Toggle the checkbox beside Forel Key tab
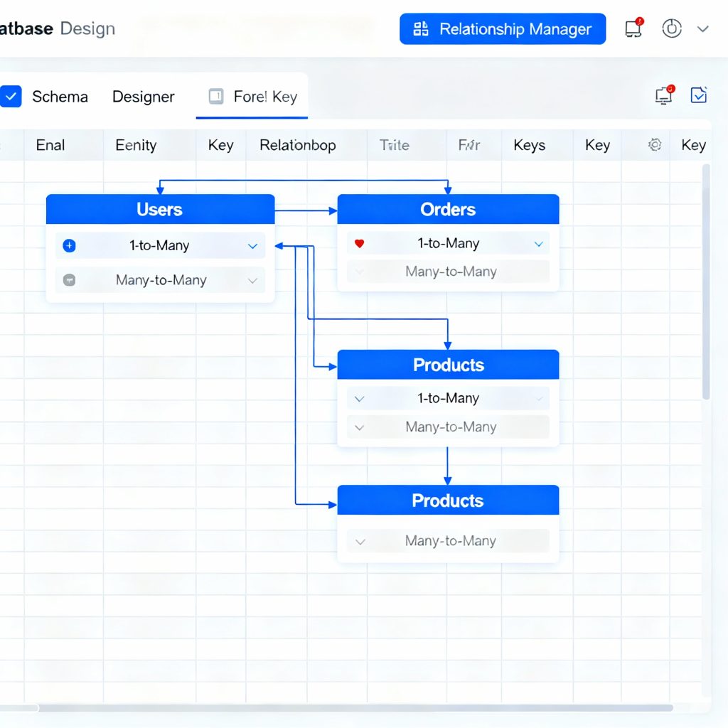This screenshot has width=728, height=728. coord(216,97)
